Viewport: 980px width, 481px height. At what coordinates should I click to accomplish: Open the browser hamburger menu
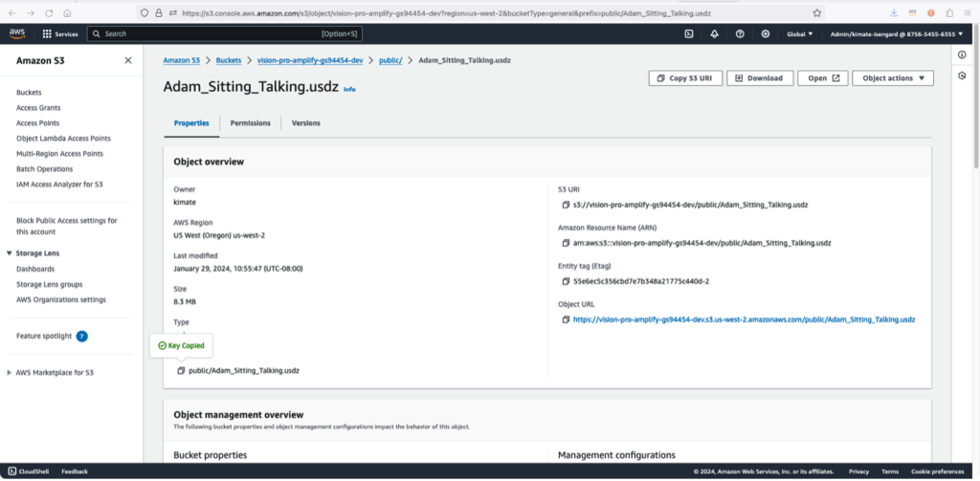(967, 12)
